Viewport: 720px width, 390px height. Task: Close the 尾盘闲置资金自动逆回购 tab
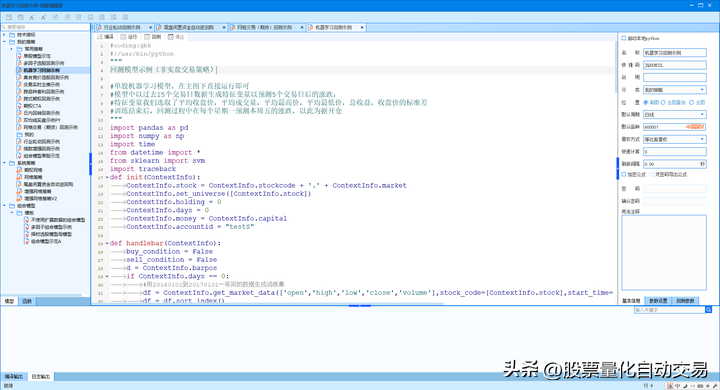pyautogui.click(x=224, y=28)
